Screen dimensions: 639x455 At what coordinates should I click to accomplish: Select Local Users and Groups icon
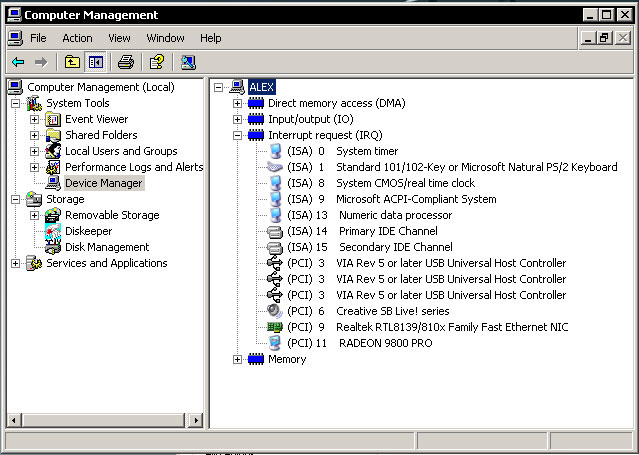point(53,151)
